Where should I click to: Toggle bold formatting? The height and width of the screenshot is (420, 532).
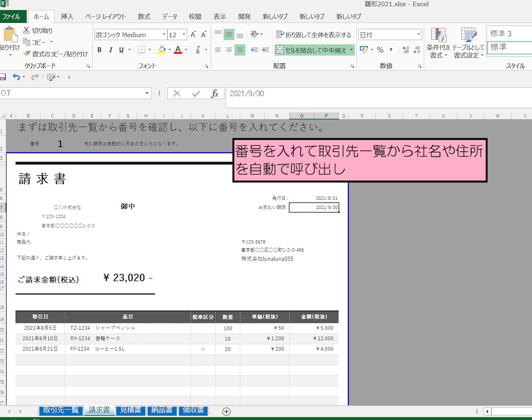tap(99, 50)
